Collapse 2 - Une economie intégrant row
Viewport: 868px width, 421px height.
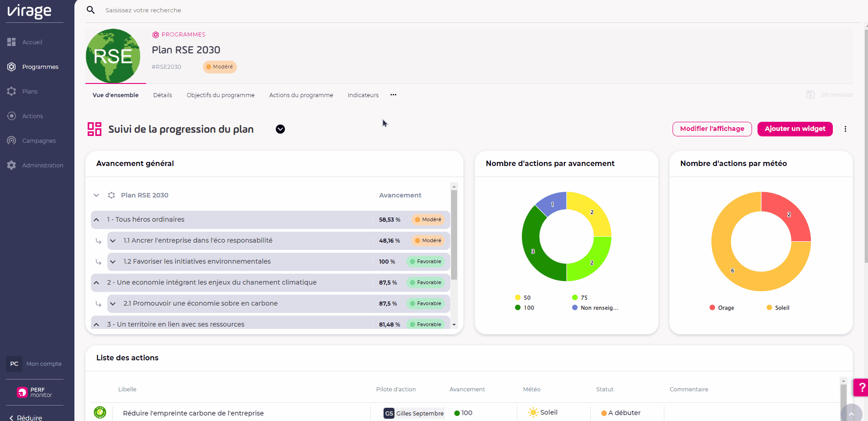[x=96, y=283]
